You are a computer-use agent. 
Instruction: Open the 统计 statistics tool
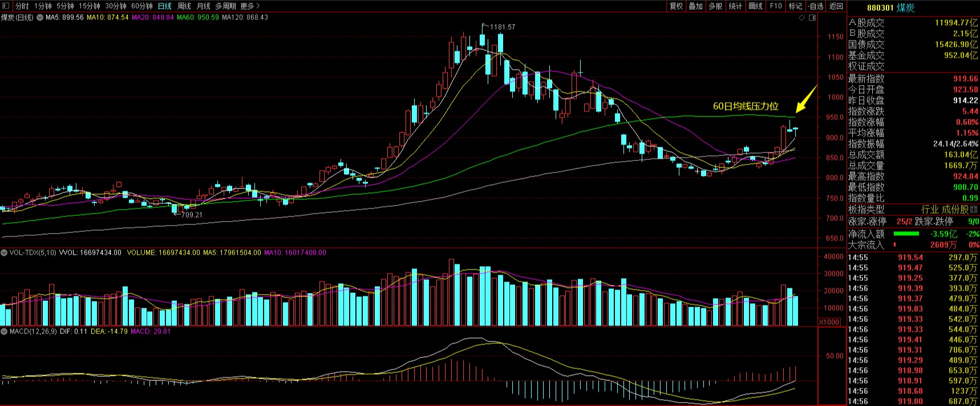click(735, 6)
